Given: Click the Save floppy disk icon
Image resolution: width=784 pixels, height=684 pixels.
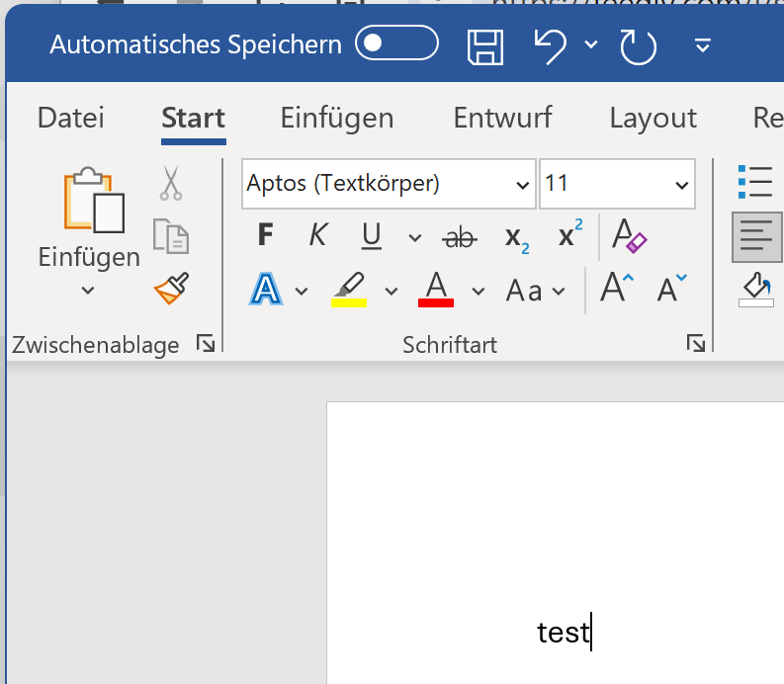Looking at the screenshot, I should (484, 45).
